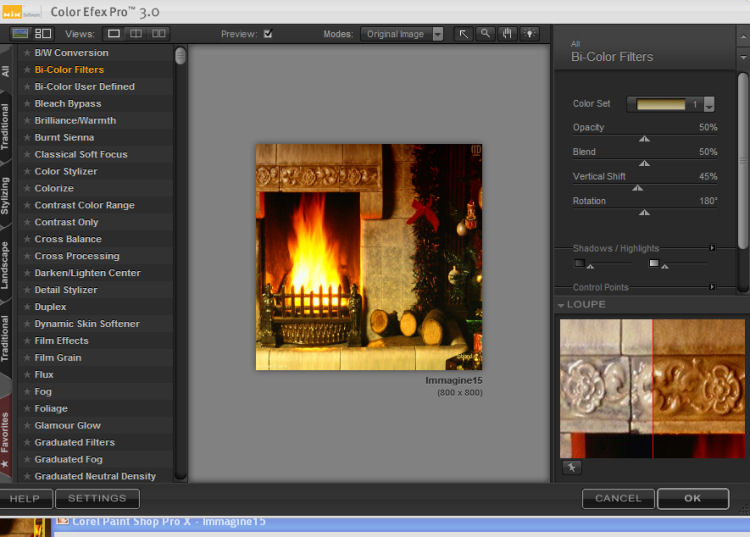Favorite the Bleach Bypass filter star
This screenshot has width=750, height=537.
point(27,103)
